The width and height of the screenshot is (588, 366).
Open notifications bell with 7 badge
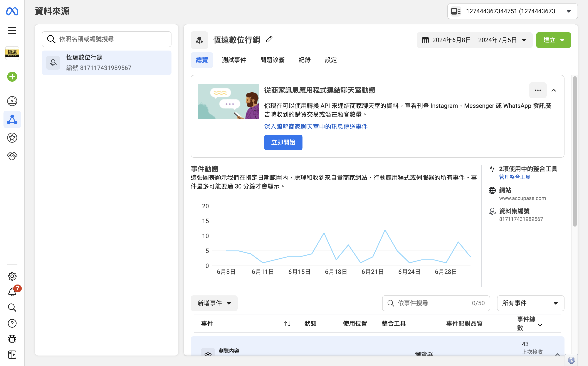pos(12,292)
